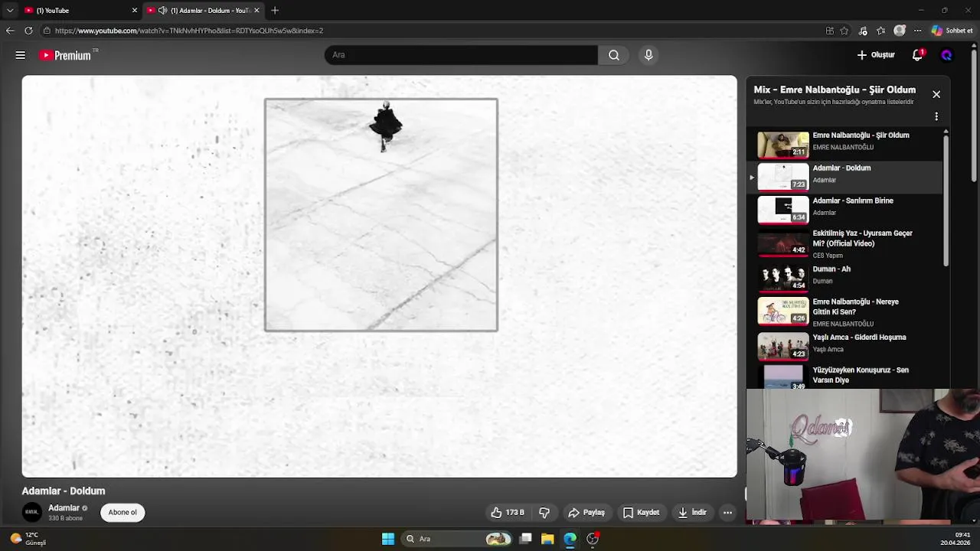The width and height of the screenshot is (980, 551).
Task: Open File Explorer from taskbar
Action: pos(547,539)
